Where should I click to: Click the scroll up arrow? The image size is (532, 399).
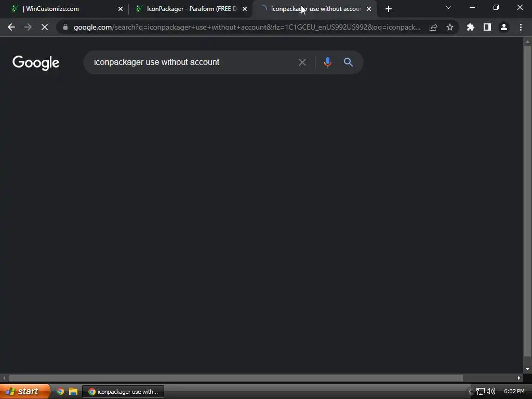pyautogui.click(x=527, y=42)
